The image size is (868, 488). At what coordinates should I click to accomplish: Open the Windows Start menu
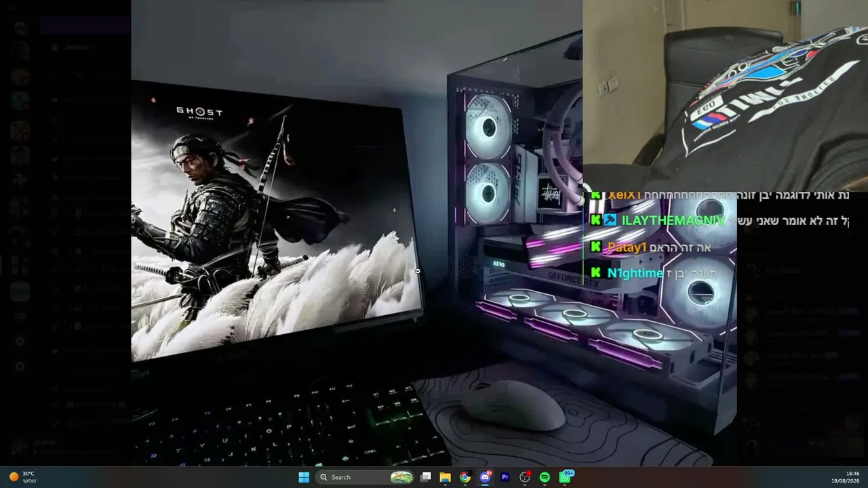304,477
